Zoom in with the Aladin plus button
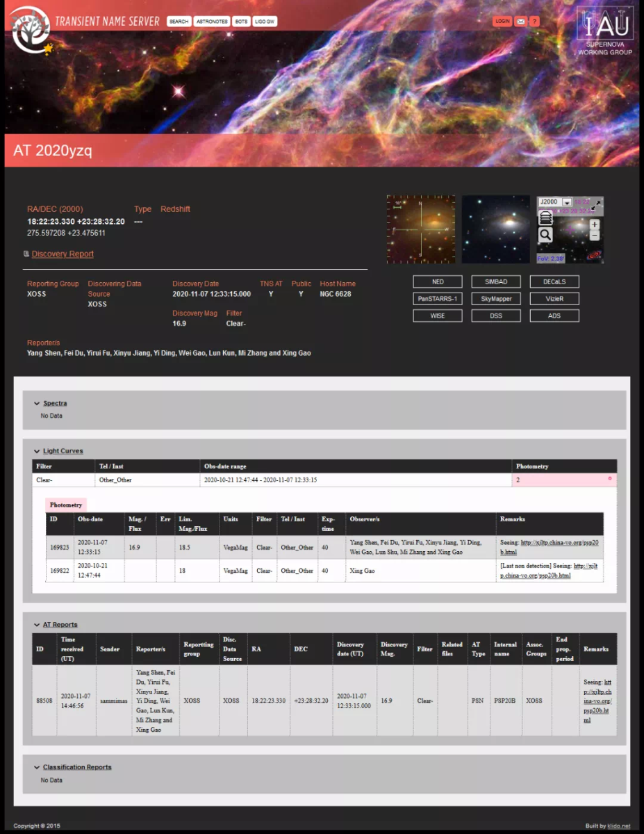644x834 pixels. (x=595, y=224)
